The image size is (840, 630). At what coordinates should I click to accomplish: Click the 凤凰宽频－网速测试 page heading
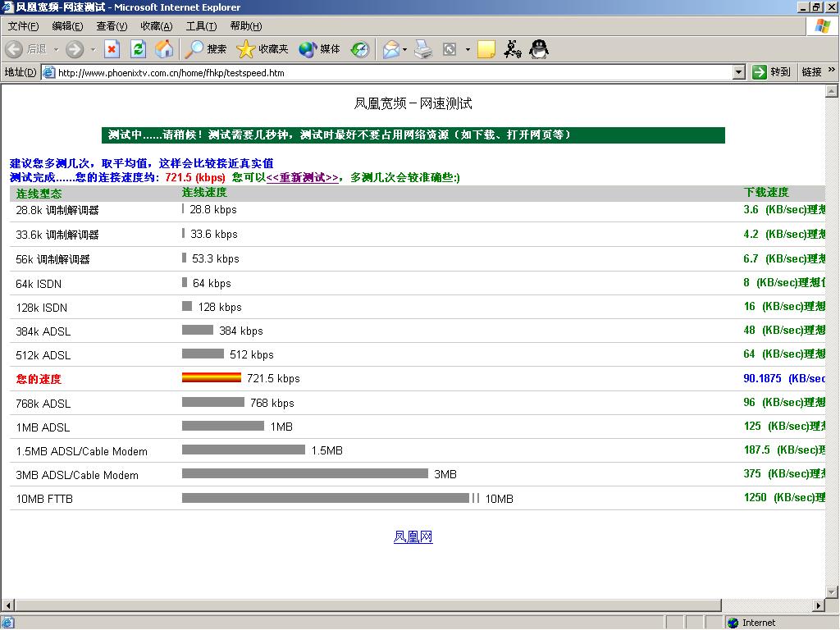click(x=413, y=103)
